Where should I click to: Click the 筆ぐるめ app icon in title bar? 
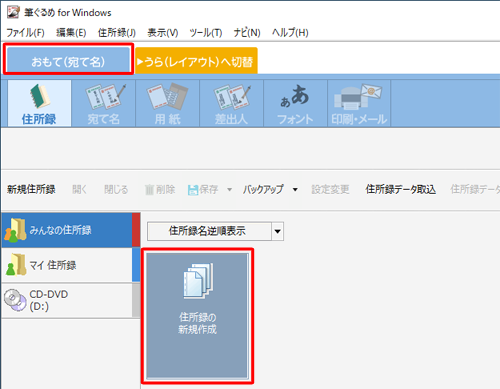click(13, 12)
